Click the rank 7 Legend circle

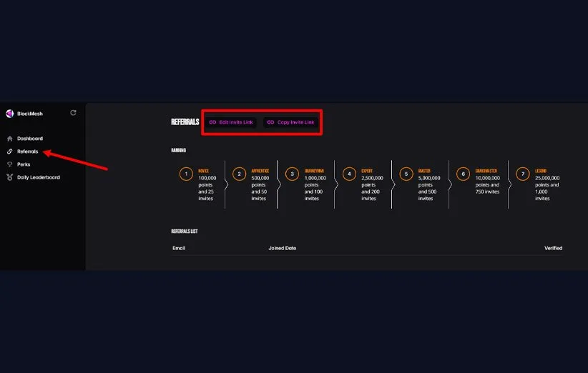[523, 174]
